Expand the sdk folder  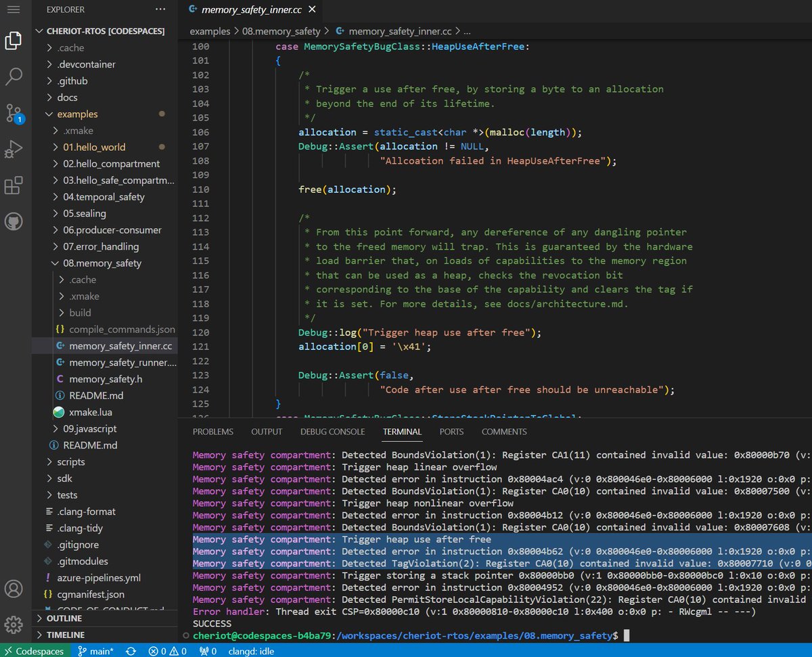pyautogui.click(x=104, y=478)
